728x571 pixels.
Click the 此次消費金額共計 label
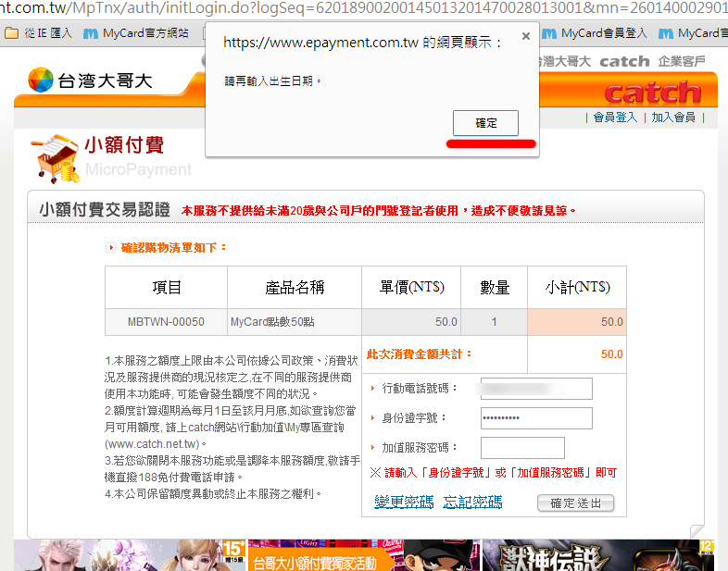point(420,354)
